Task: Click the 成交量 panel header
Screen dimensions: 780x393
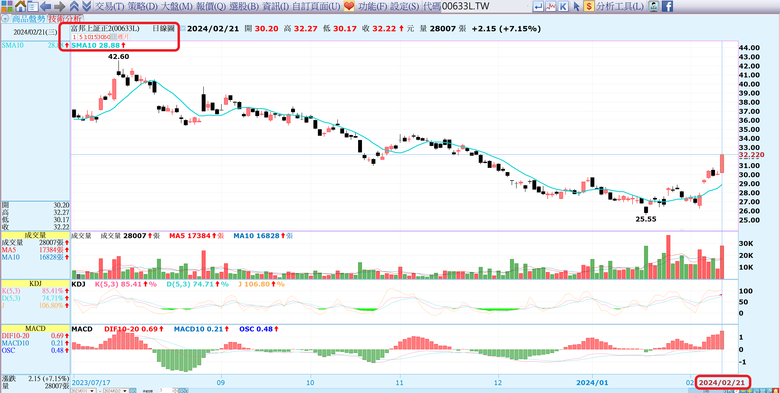Action: pyautogui.click(x=35, y=235)
